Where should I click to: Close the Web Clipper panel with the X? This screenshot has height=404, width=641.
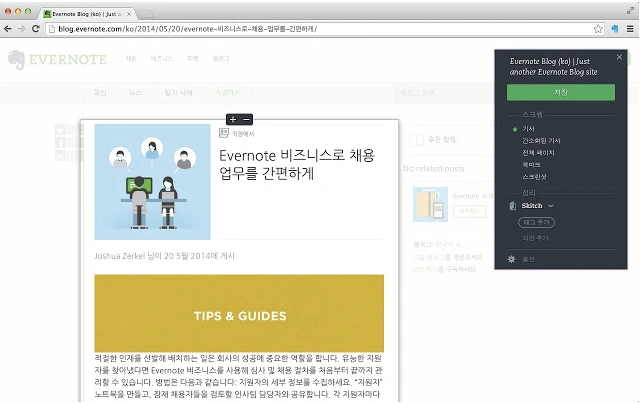coord(619,57)
